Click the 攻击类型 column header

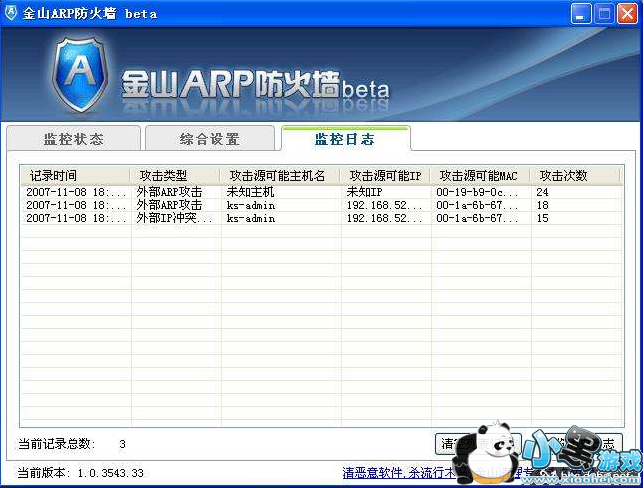(x=175, y=176)
